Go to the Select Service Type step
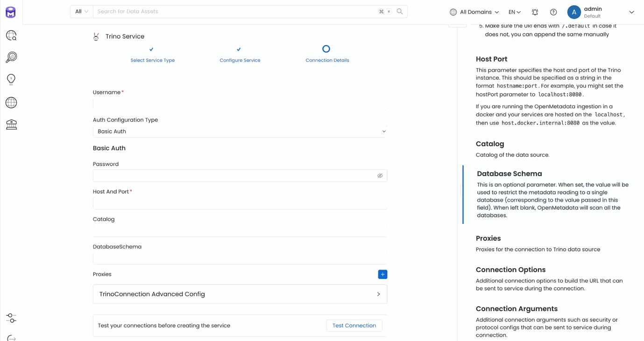Viewport: 644px width, 341px height. (x=153, y=60)
